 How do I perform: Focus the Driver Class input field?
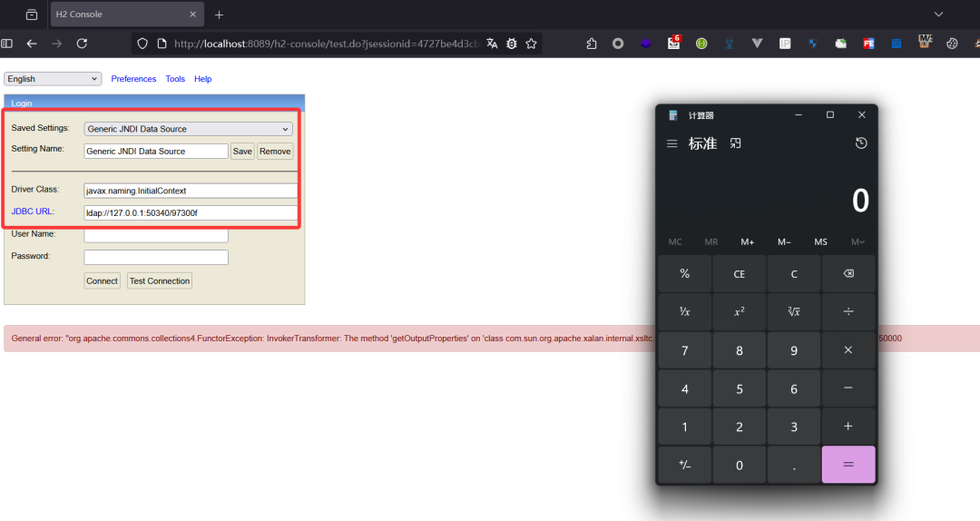pyautogui.click(x=191, y=191)
